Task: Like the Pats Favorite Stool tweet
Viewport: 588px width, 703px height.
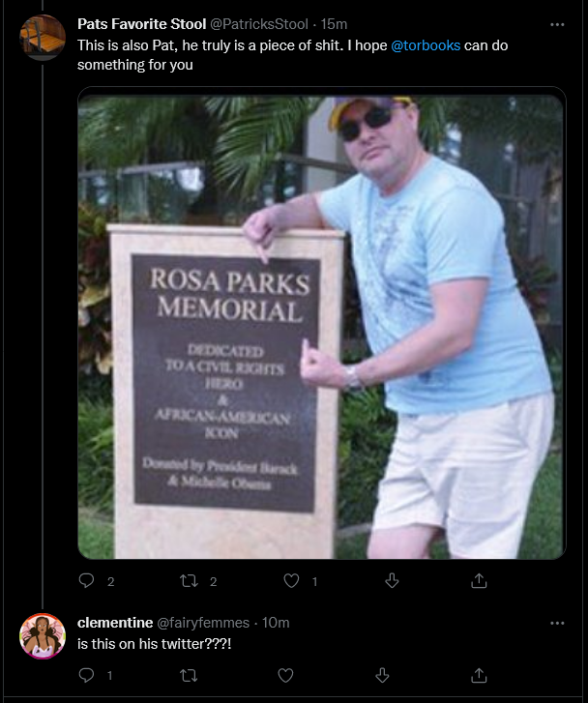Action: point(291,580)
